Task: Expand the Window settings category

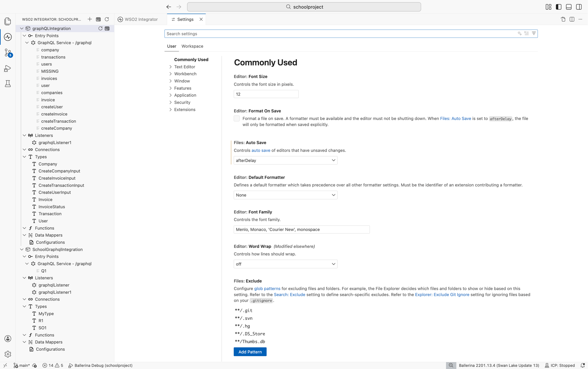Action: 171,81
